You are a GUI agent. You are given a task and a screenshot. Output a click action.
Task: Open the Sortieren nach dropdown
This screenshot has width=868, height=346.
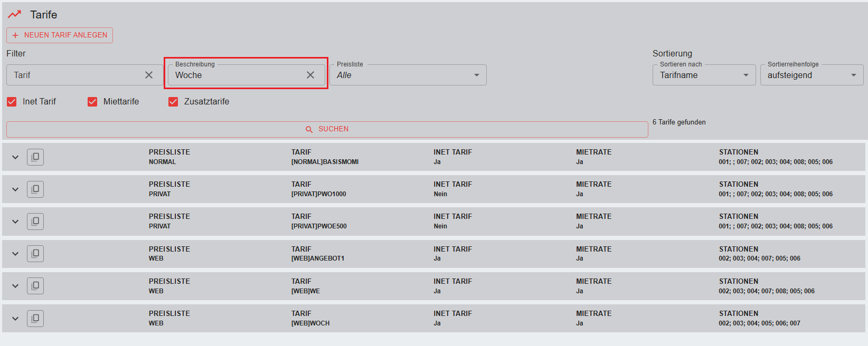tap(704, 75)
